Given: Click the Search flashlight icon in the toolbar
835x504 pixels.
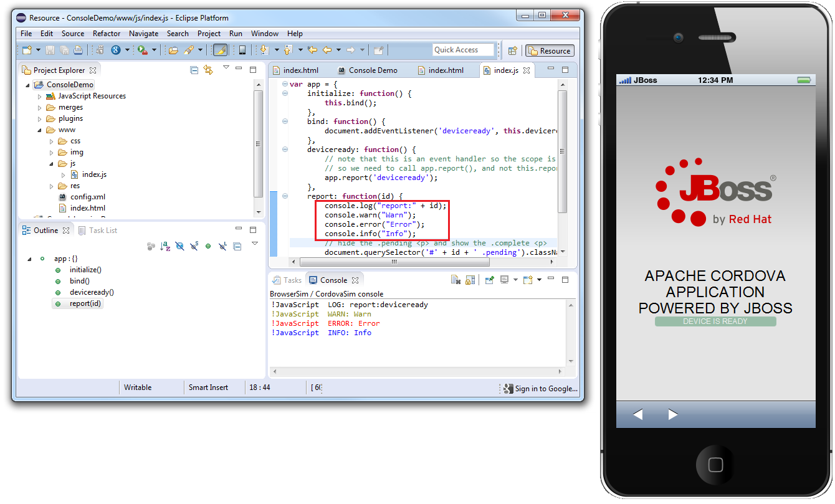Looking at the screenshot, I should (189, 50).
